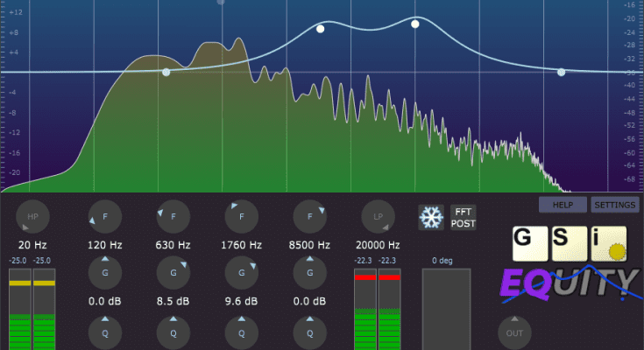Click the Q knob under 0.0 dB at 120 Hz
The image size is (644, 350).
pos(105,332)
